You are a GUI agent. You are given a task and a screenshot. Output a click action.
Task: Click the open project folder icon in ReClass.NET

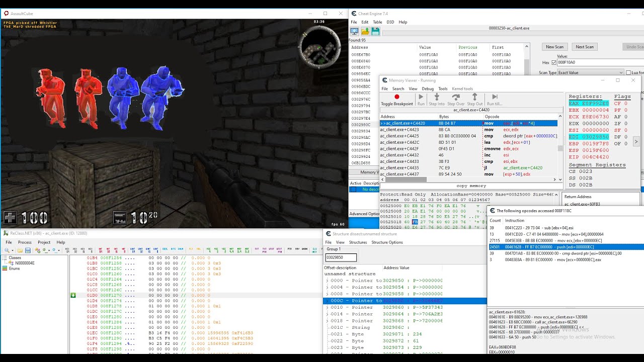coord(20,250)
